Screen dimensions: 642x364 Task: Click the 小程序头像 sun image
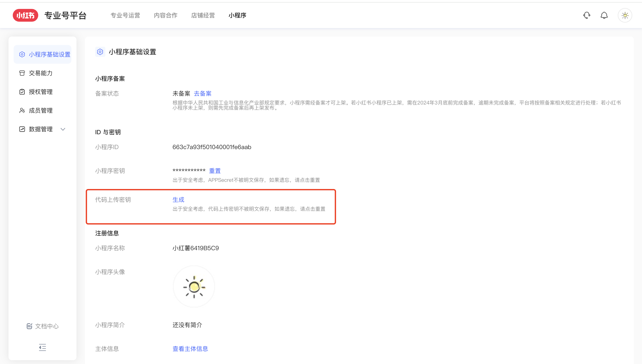tap(194, 286)
